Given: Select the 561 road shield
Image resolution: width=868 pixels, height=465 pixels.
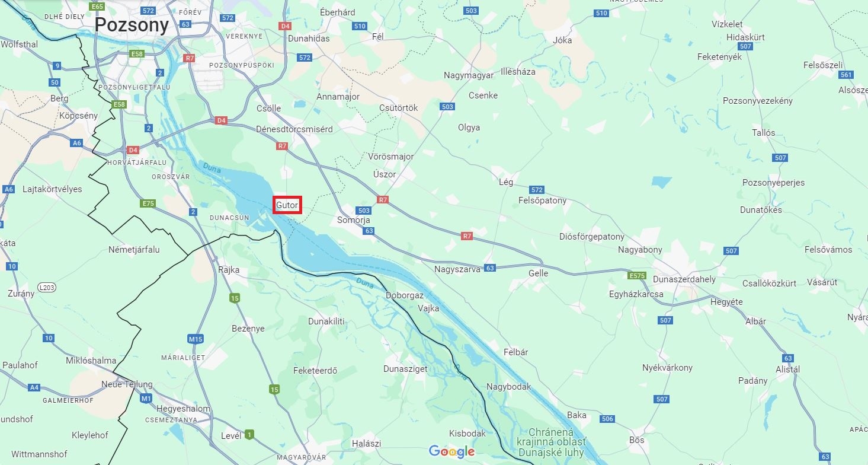Looking at the screenshot, I should [x=846, y=75].
